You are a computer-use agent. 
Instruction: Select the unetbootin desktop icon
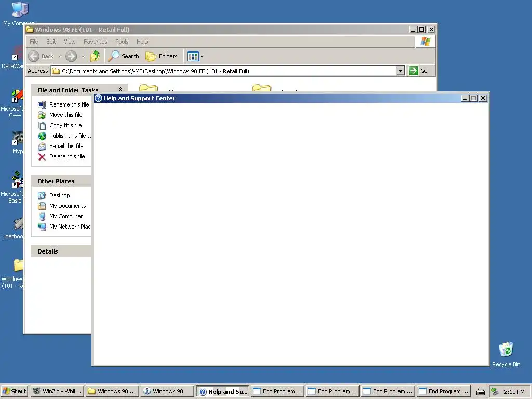click(x=13, y=228)
